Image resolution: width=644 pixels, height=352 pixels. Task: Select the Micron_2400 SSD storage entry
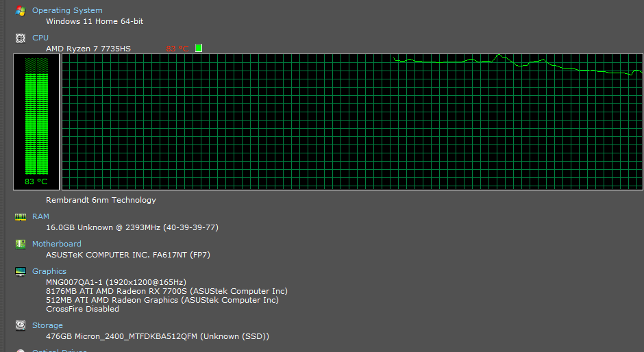tap(158, 336)
